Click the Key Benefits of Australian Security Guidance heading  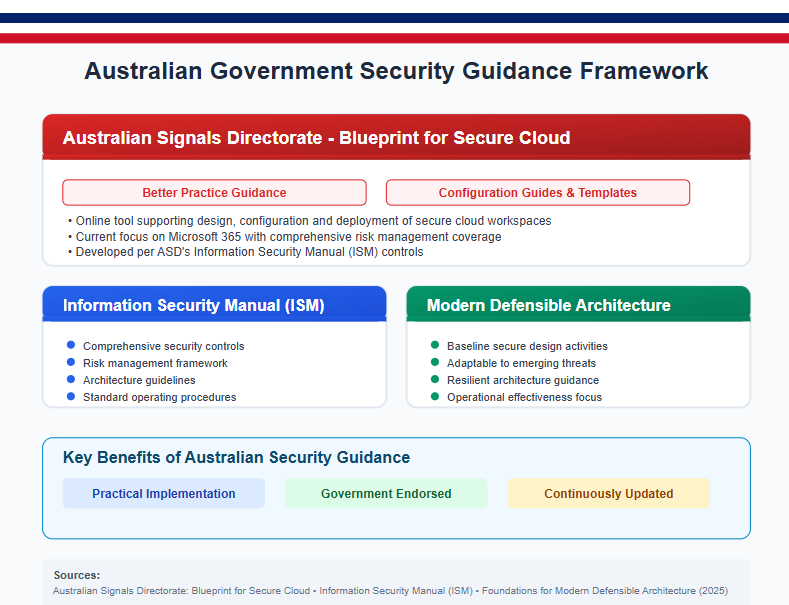[236, 457]
